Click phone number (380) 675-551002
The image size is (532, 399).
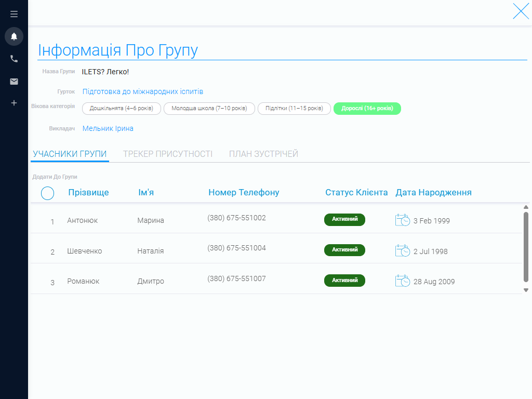[x=236, y=218]
